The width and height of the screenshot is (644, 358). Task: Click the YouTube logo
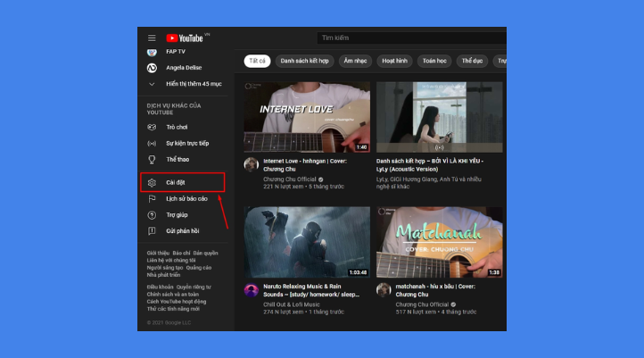tap(185, 38)
